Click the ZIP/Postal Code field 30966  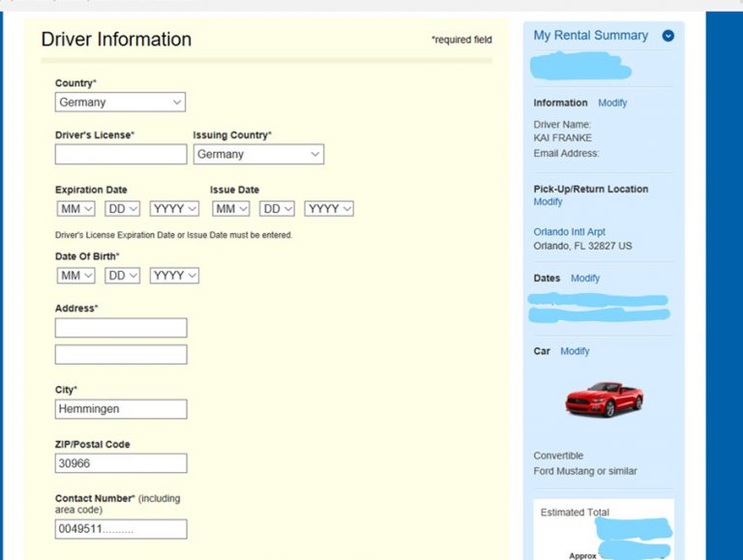[x=121, y=463]
